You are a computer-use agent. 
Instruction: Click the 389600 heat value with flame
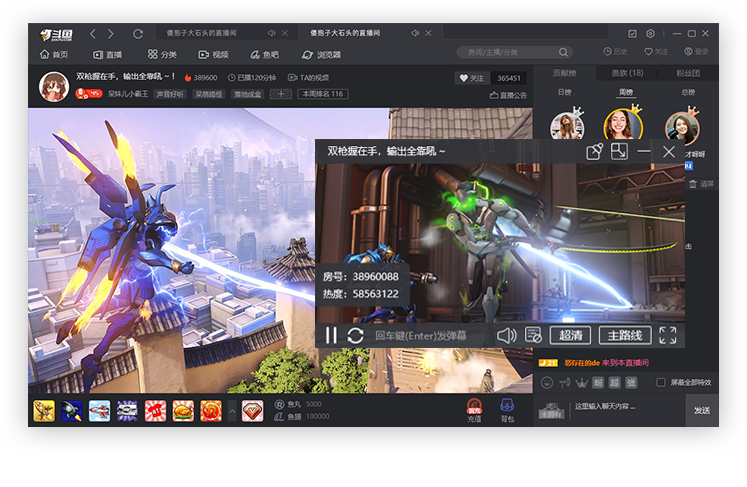tap(201, 77)
